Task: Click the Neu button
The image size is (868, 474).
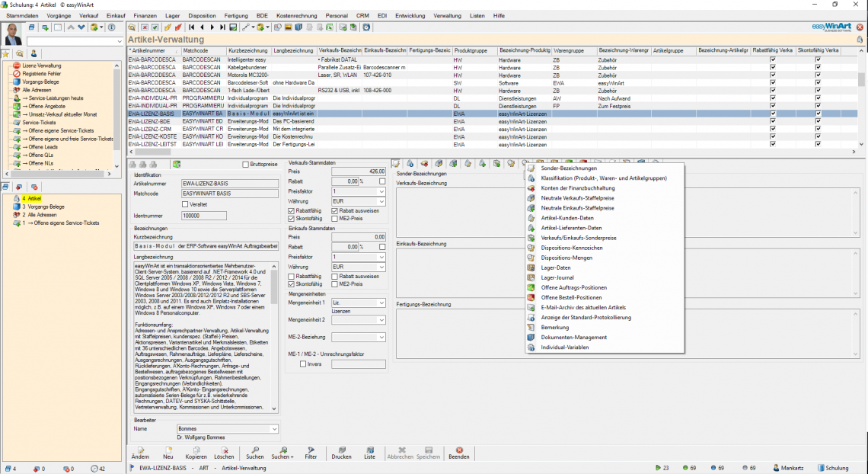Action: coord(168,453)
